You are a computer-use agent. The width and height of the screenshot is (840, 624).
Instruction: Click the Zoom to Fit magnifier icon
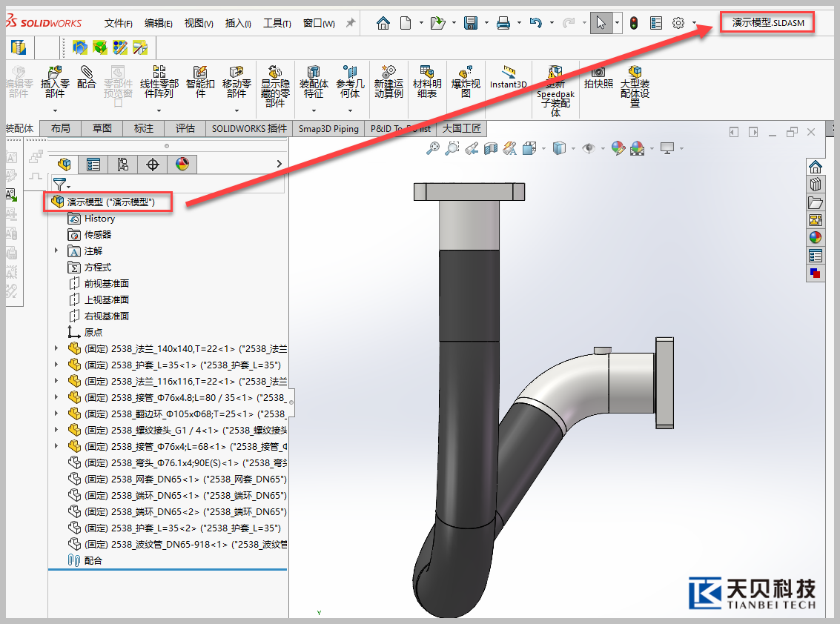coord(433,149)
